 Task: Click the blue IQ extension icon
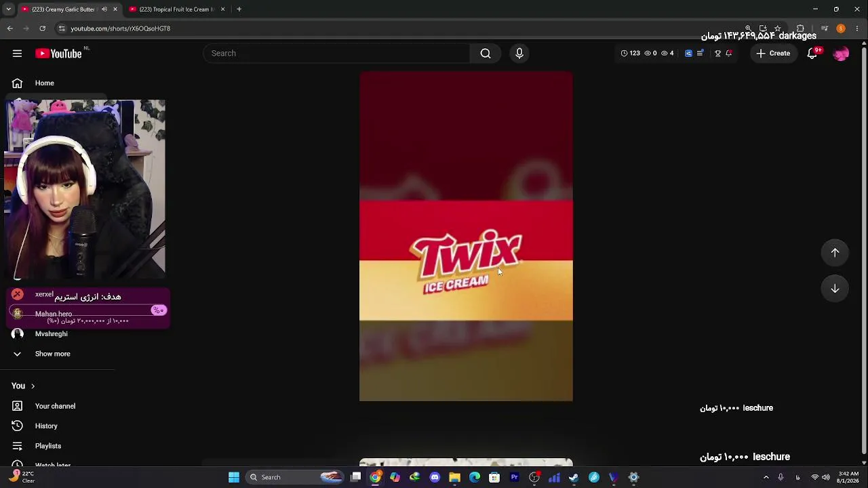pos(688,54)
